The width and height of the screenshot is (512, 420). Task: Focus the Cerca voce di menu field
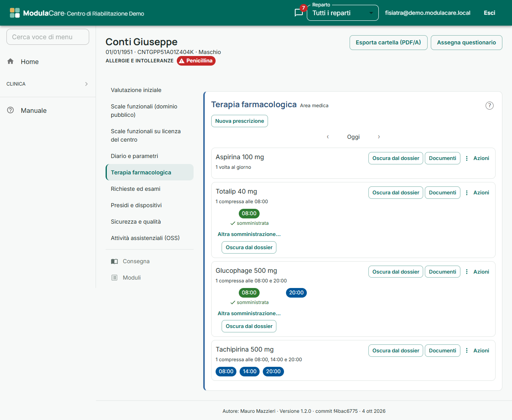point(48,37)
